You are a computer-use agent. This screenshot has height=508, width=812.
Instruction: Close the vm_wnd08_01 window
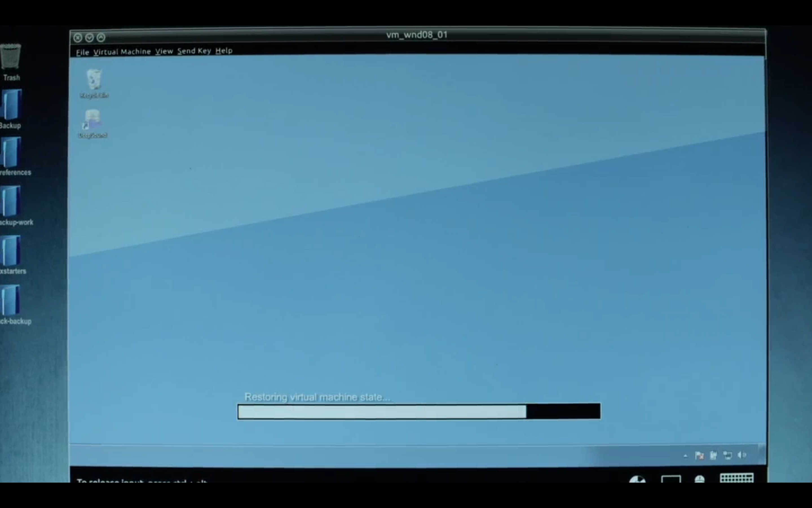coord(78,38)
